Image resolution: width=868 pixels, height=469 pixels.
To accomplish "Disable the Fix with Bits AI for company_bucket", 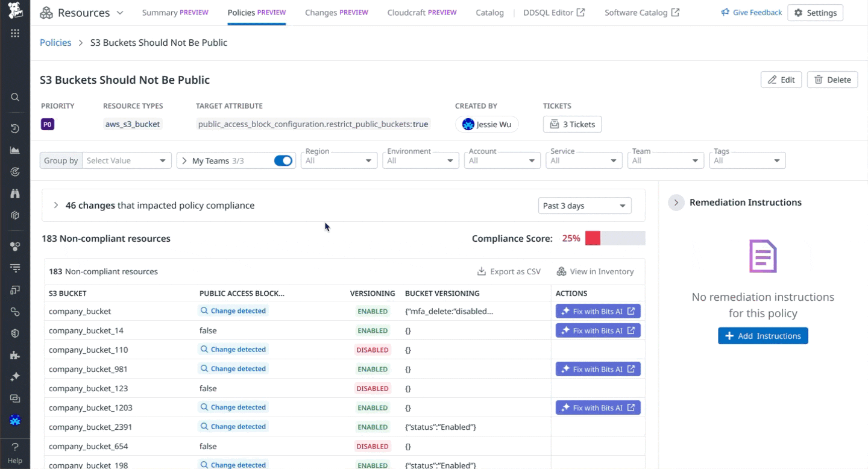I will [x=597, y=310].
